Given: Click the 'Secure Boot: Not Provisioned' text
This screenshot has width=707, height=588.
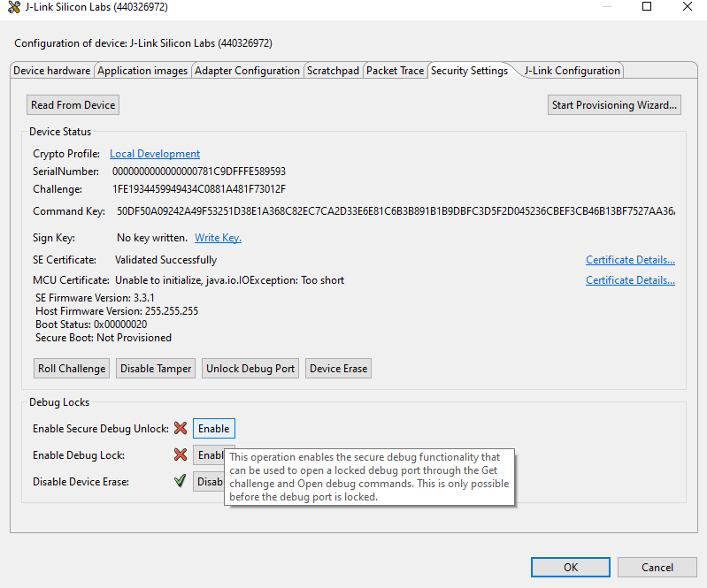Looking at the screenshot, I should tap(104, 338).
